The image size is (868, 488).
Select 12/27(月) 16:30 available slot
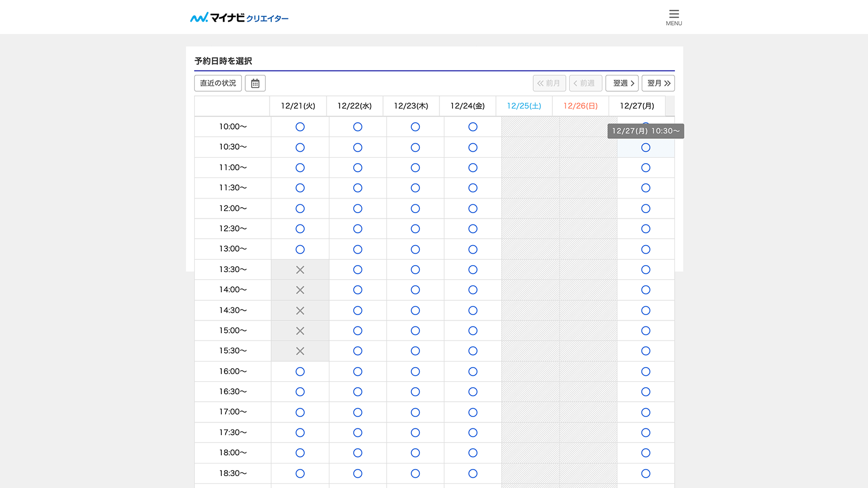point(646,392)
